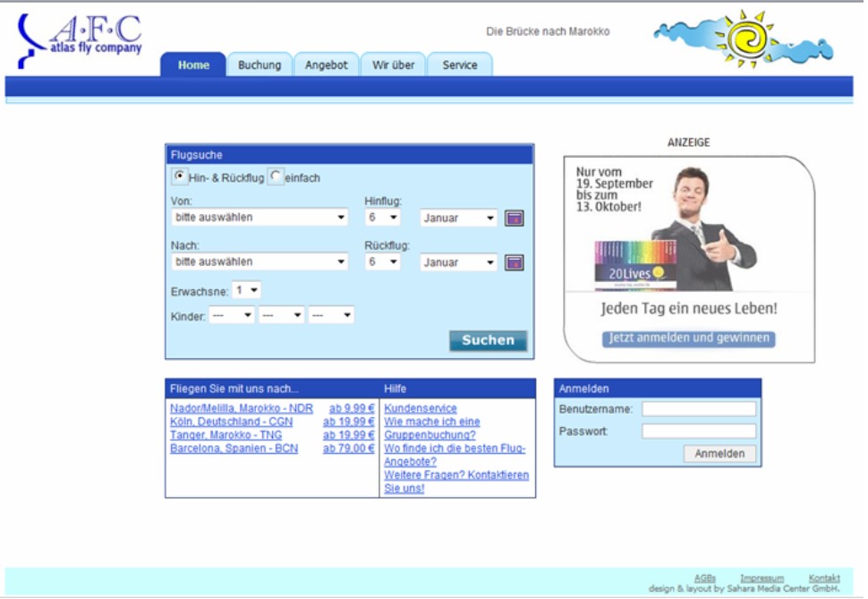868x599 pixels.
Task: Expand the Von departure dropdown
Action: click(259, 218)
